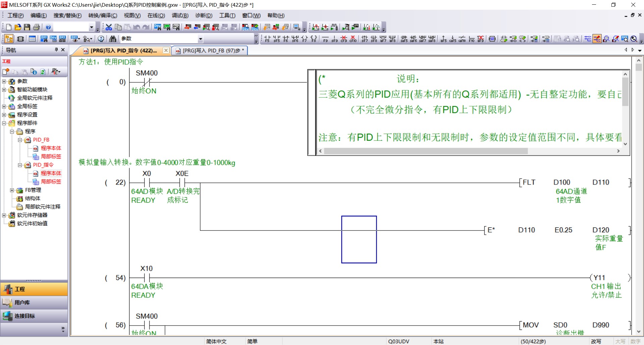The width and height of the screenshot is (644, 345).
Task: Open the 参数 dropdown in toolbar
Action: (x=200, y=39)
